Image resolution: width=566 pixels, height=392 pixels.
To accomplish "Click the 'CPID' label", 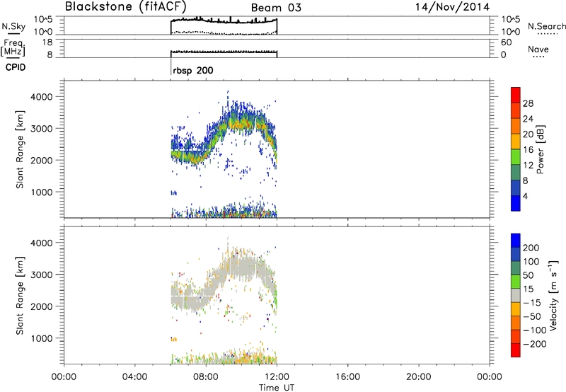I will pos(16,67).
